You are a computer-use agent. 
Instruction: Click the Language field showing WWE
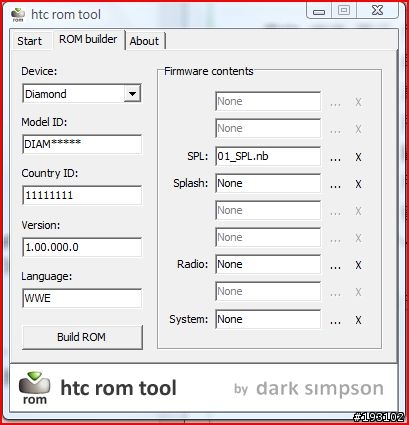[x=82, y=298]
